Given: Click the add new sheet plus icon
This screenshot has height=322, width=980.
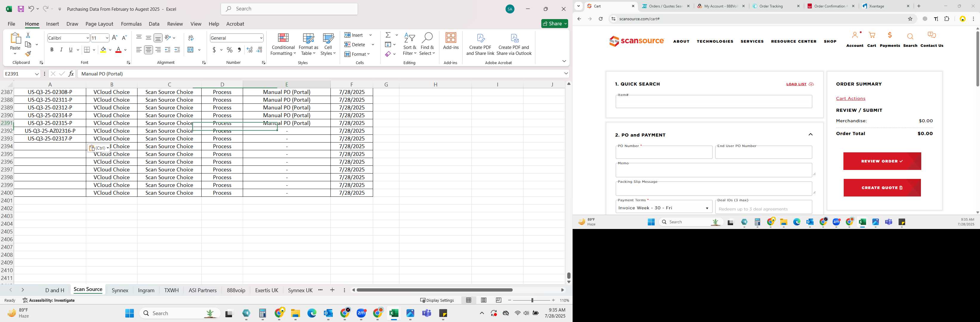Looking at the screenshot, I should (x=332, y=290).
